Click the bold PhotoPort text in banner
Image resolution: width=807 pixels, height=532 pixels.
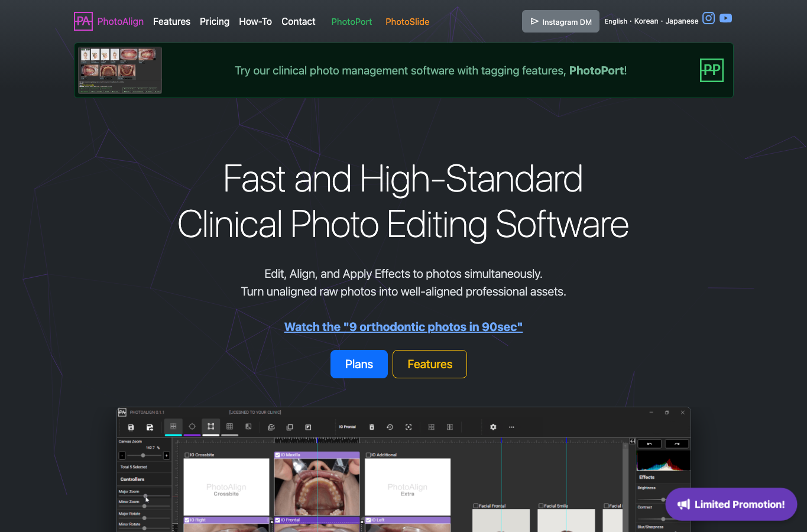(597, 70)
